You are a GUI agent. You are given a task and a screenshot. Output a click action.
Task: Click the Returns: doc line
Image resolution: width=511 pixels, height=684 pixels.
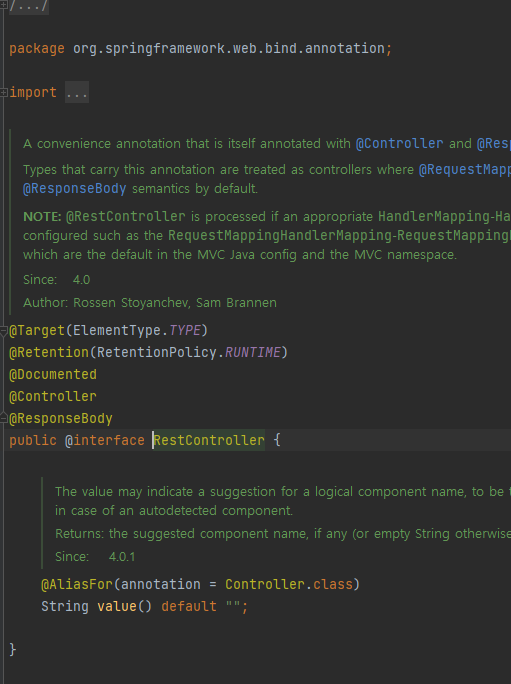[x=283, y=534]
